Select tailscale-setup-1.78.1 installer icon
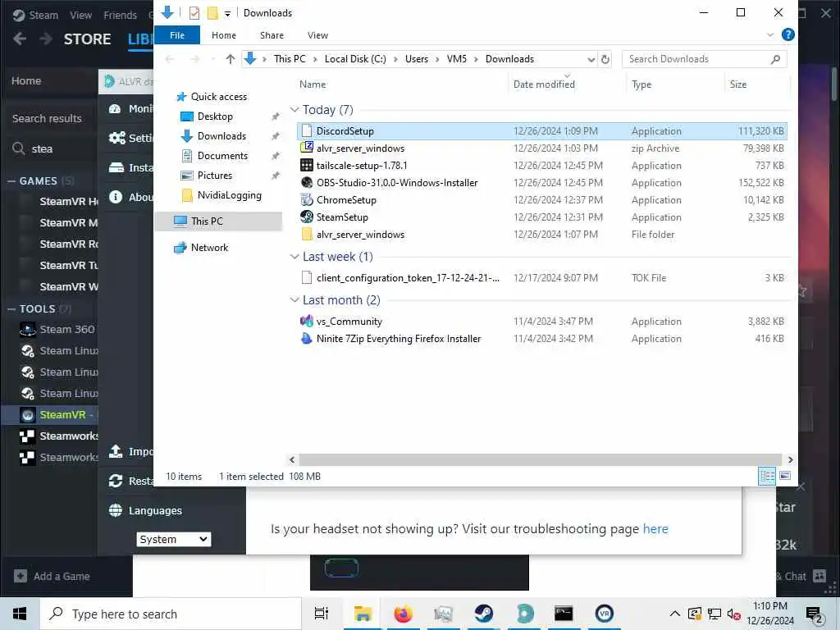 click(307, 166)
